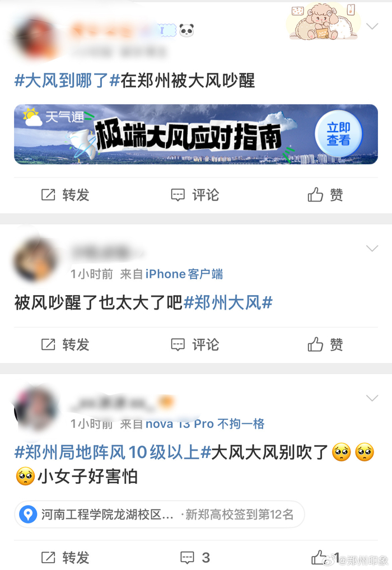This screenshot has width=392, height=570.
Task: Expand the third post's chevron menu
Action: tap(372, 398)
